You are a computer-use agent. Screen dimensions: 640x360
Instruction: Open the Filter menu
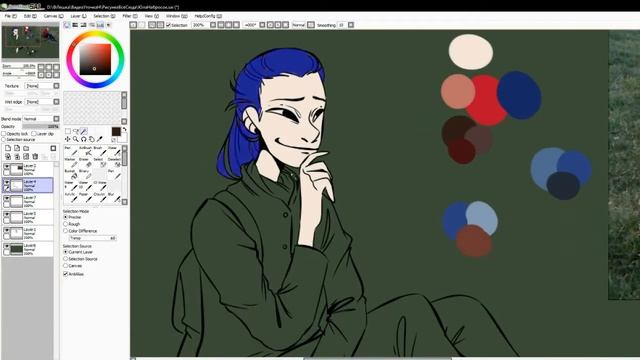pyautogui.click(x=129, y=16)
